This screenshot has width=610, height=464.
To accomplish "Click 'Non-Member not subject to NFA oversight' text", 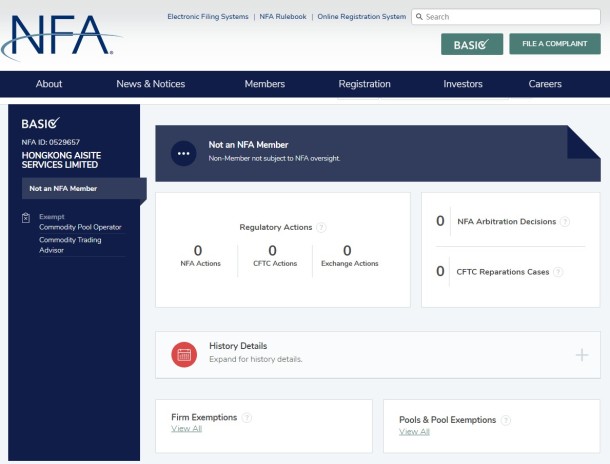I will click(274, 158).
